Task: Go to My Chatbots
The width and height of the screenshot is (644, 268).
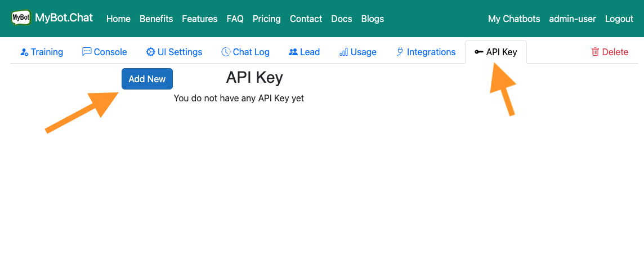Action: (514, 19)
